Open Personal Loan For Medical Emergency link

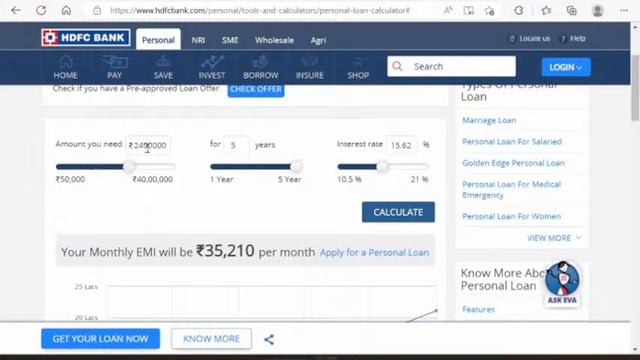point(511,190)
